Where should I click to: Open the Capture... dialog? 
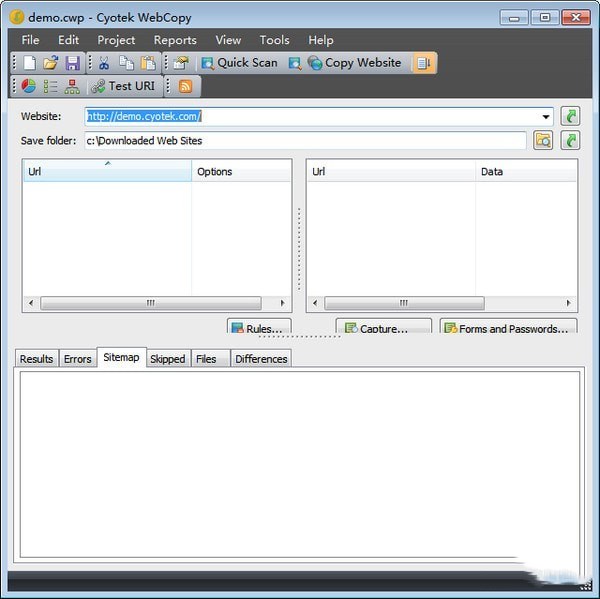pos(383,326)
